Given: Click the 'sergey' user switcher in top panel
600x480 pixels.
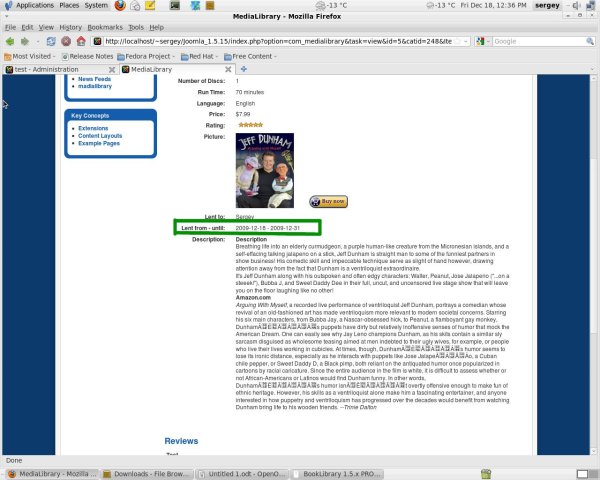Looking at the screenshot, I should click(547, 5).
